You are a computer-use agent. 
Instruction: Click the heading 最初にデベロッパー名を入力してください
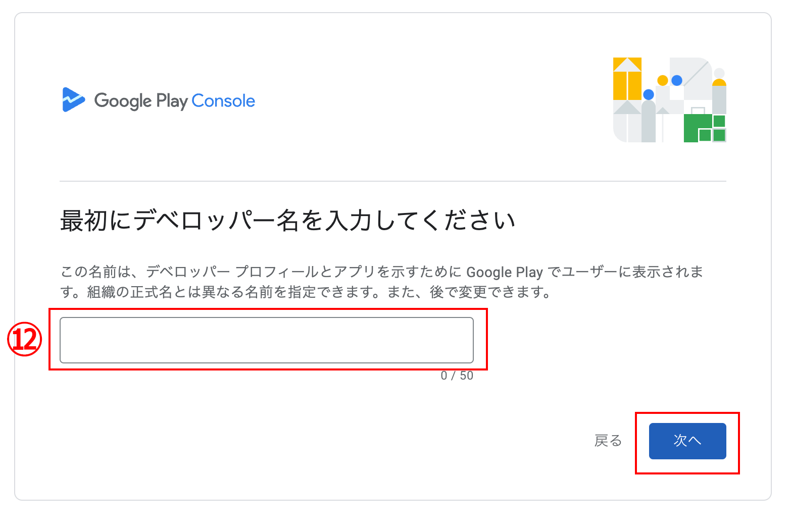tap(288, 221)
